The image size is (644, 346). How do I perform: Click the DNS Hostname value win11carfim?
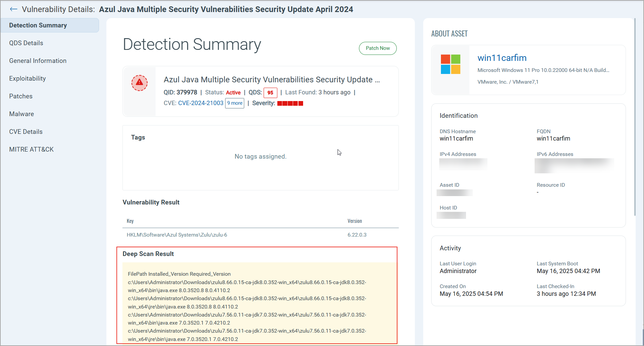point(456,139)
